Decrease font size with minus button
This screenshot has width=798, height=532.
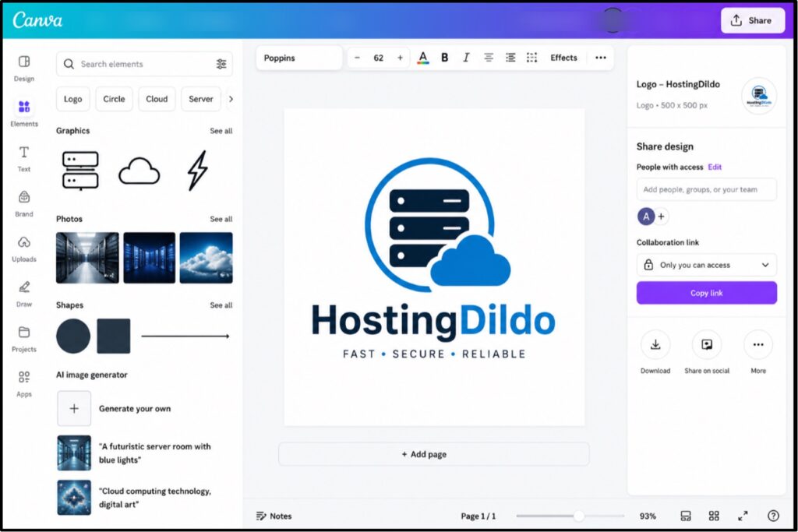click(357, 58)
